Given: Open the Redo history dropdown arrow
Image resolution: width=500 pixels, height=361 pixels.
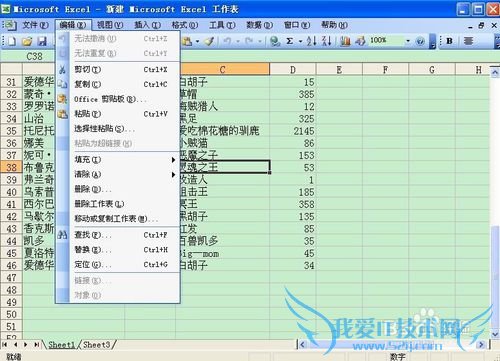Looking at the screenshot, I should point(259,41).
